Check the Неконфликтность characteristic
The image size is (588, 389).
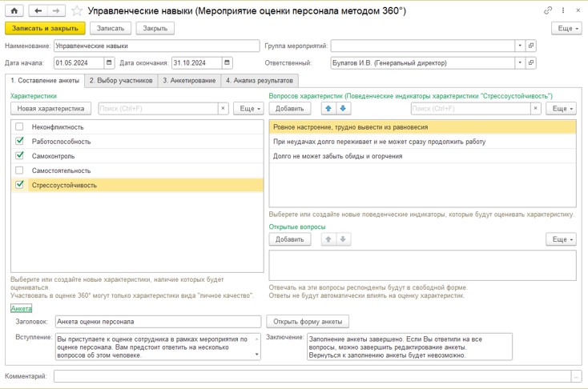click(19, 126)
